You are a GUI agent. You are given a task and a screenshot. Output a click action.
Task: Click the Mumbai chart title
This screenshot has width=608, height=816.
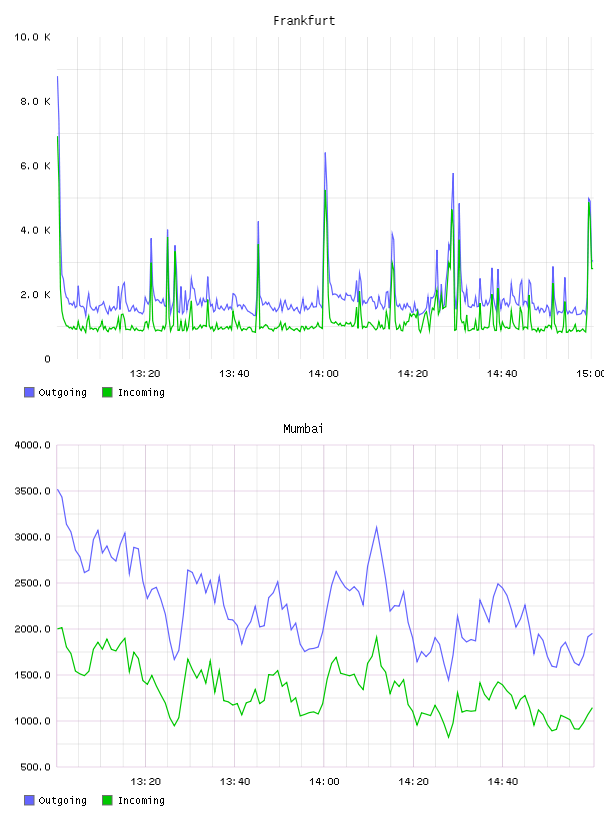point(303,429)
